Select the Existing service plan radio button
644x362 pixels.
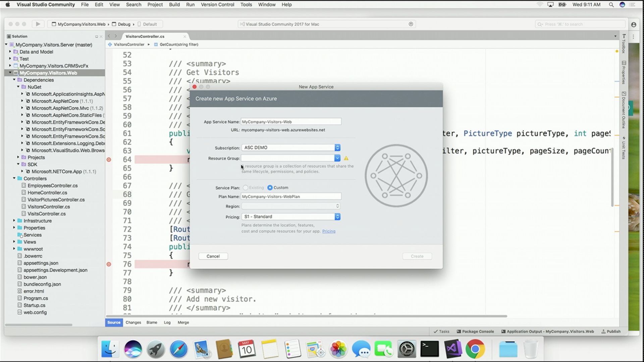[x=246, y=188]
